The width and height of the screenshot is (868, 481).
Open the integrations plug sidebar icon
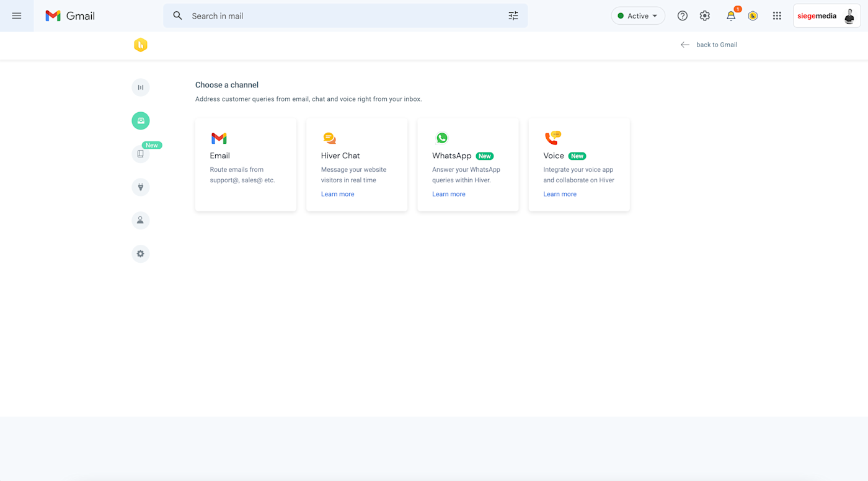tap(141, 187)
